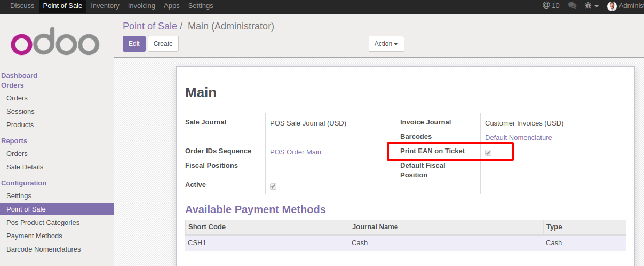Screen dimensions: 644x266
Task: Click the Reports section header
Action: [x=14, y=141]
